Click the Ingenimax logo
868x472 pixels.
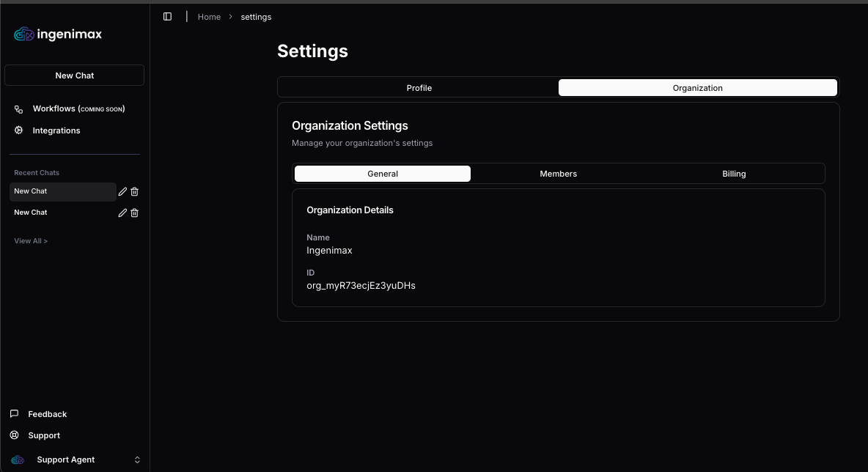[x=58, y=34]
